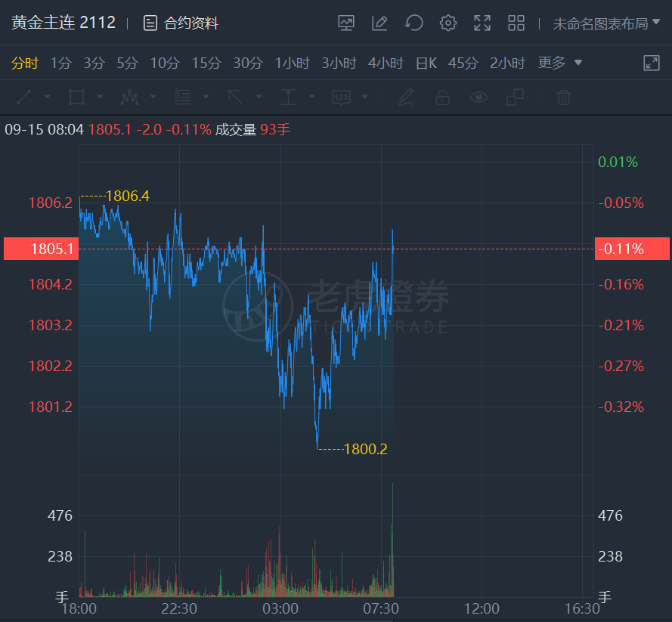Click the 1805.1 current price label
Screen dimensions: 672x622
(41, 249)
